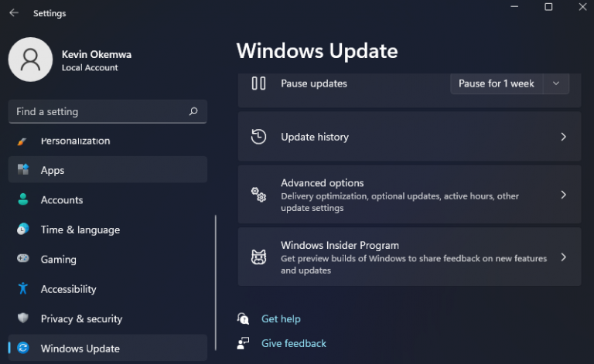Open the Apps settings category
The width and height of the screenshot is (594, 364).
pos(108,169)
